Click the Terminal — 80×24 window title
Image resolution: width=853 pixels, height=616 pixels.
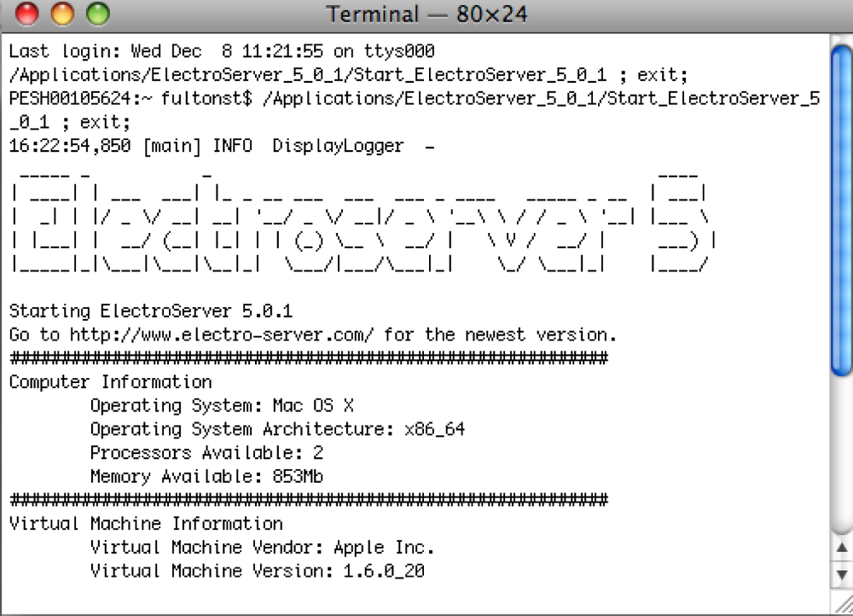[x=426, y=15]
